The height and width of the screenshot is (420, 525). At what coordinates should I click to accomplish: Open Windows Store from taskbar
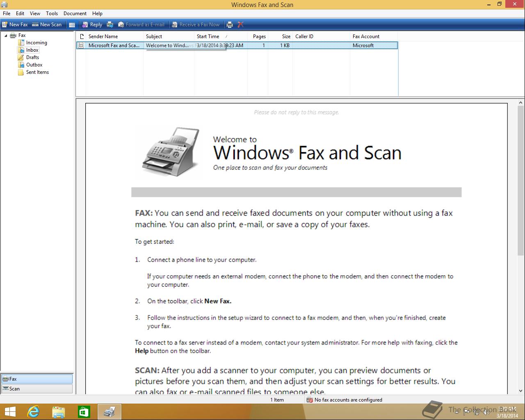click(x=84, y=412)
